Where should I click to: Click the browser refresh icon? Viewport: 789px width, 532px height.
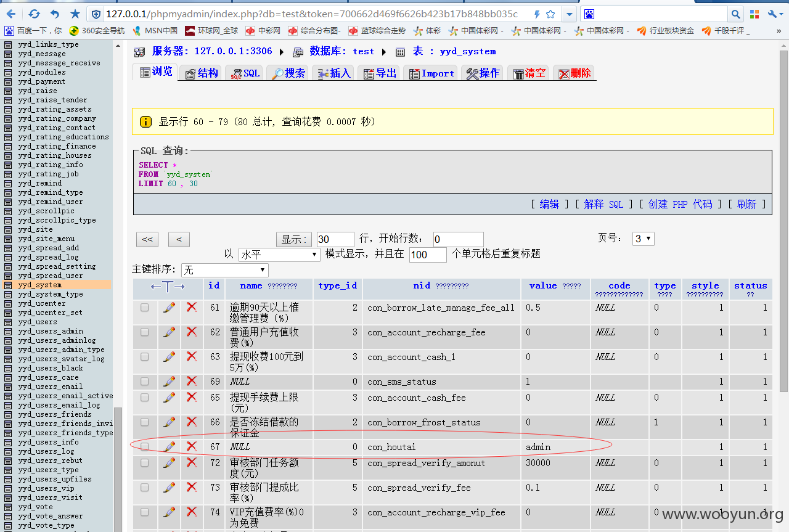pos(35,14)
